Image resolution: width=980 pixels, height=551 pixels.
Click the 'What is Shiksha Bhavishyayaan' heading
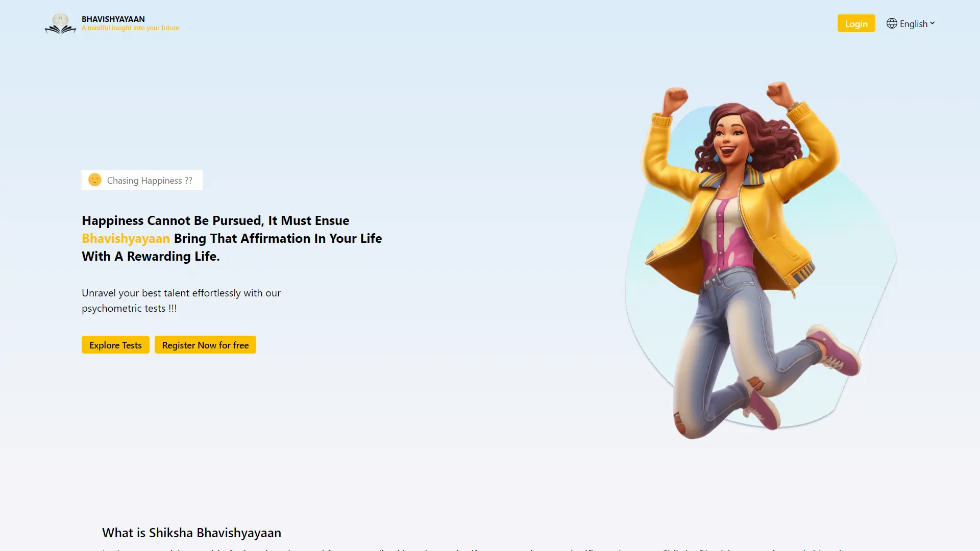191,533
